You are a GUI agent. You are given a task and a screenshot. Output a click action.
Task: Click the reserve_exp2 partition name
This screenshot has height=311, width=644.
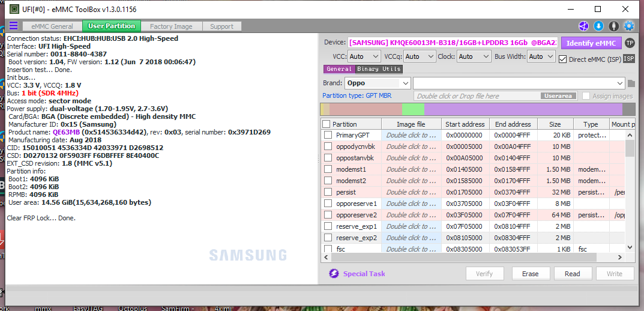356,238
